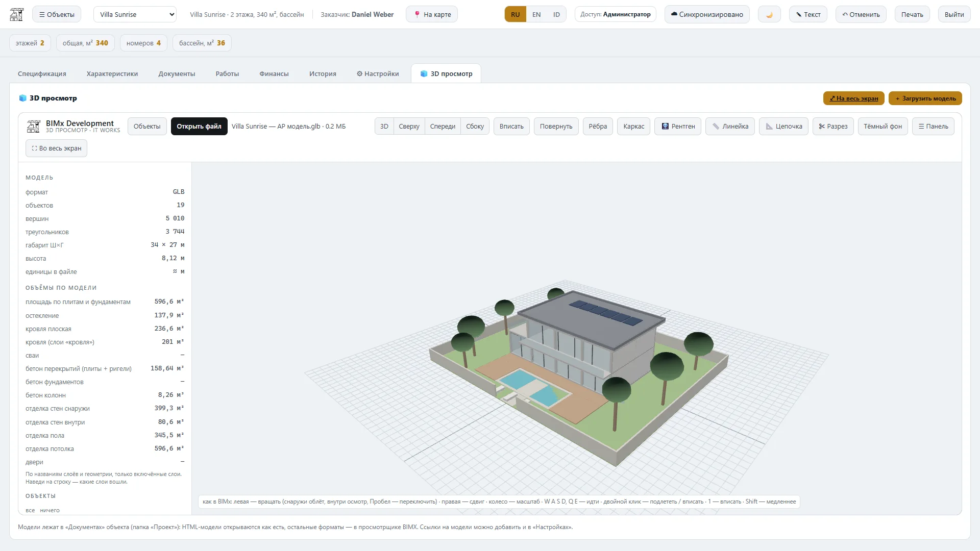
Task: Switch interface language to ID
Action: [x=556, y=14]
